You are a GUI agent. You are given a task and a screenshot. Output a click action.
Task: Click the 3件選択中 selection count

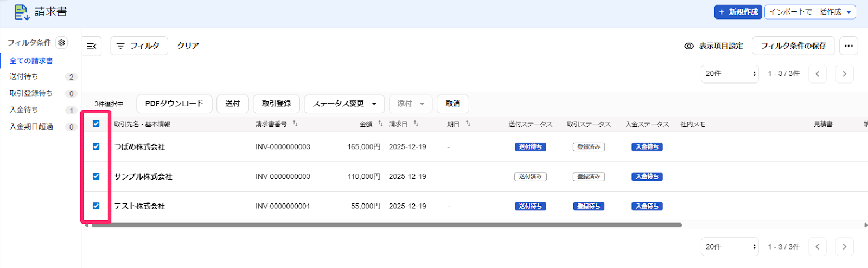pos(109,104)
